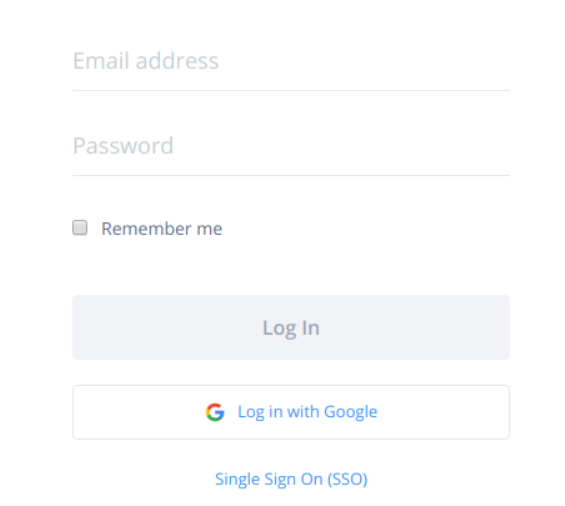Select the Email address placeholder text
The width and height of the screenshot is (565, 506).
(x=146, y=61)
